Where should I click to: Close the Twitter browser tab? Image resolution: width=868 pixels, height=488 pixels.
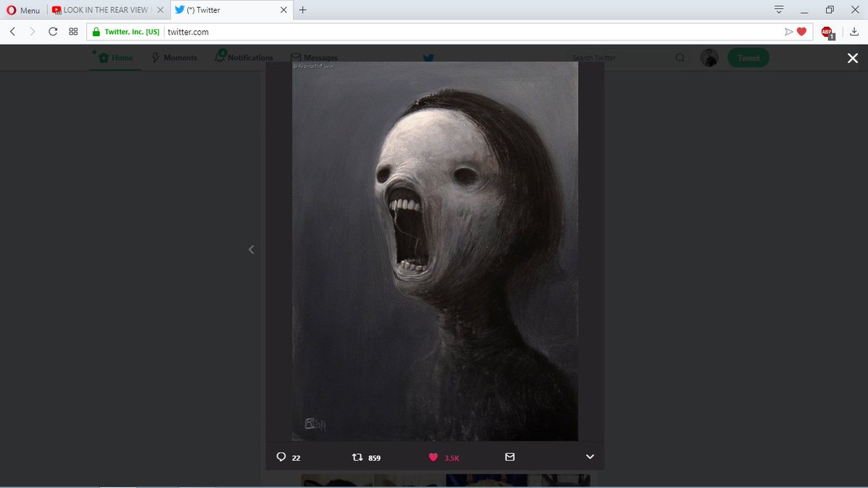coord(282,10)
